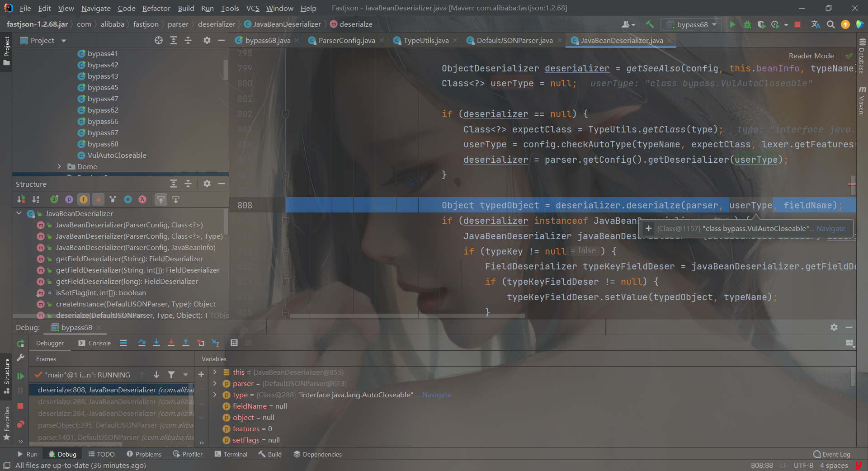The height and width of the screenshot is (471, 868).
Task: Switch to the Console tab
Action: click(95, 343)
